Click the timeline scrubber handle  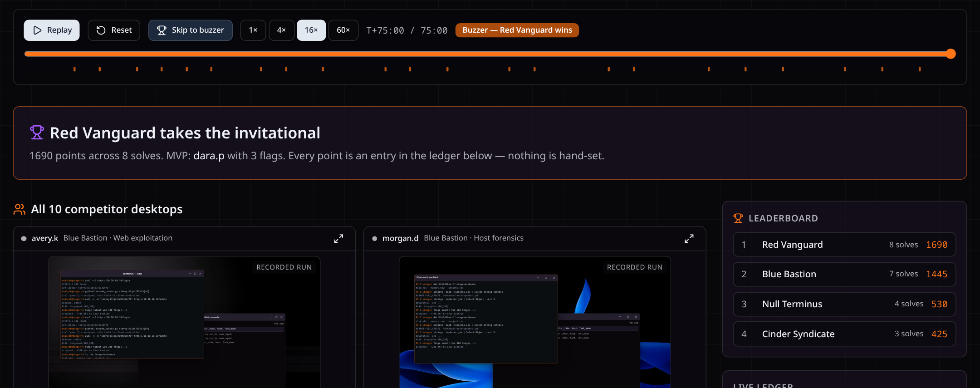[951, 54]
